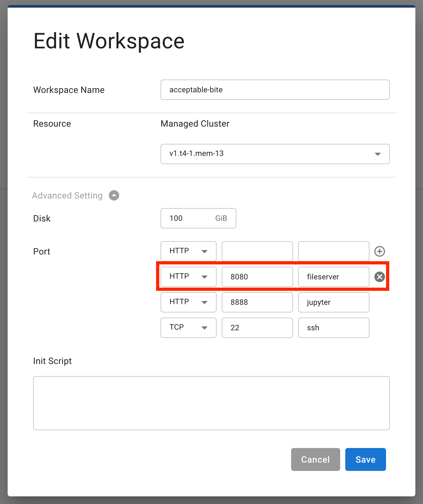The width and height of the screenshot is (423, 504).
Task: Open protocol dropdown in empty port row
Action: click(x=188, y=251)
